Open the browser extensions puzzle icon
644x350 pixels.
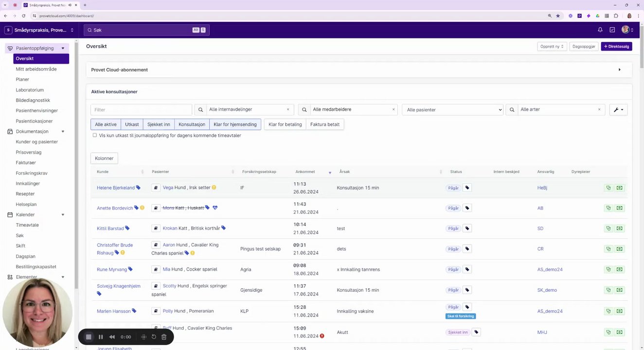(615, 16)
